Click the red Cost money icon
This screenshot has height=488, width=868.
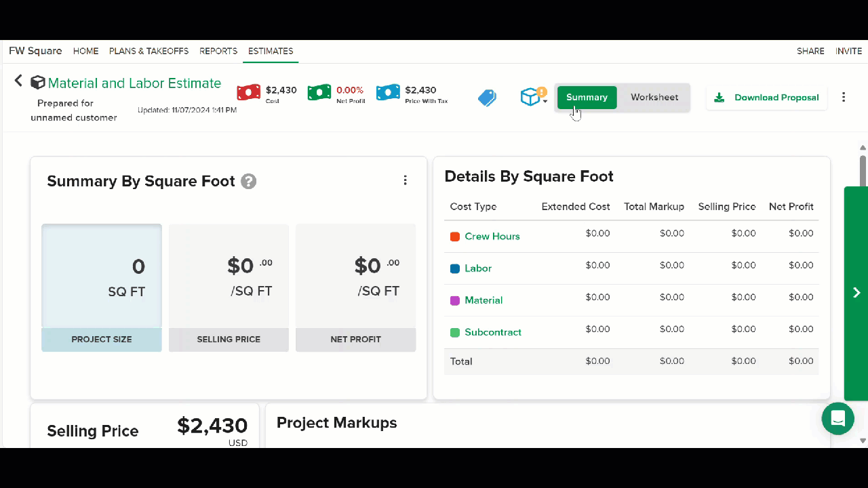249,92
